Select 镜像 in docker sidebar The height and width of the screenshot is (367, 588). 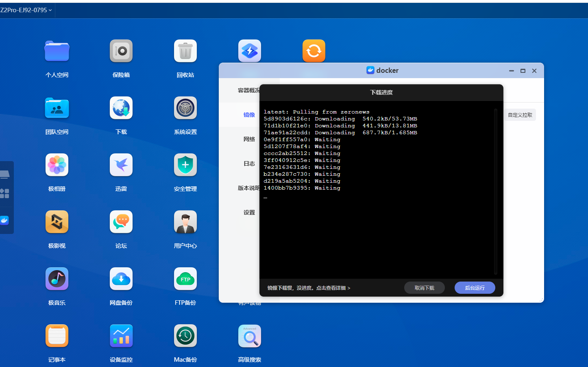[249, 115]
